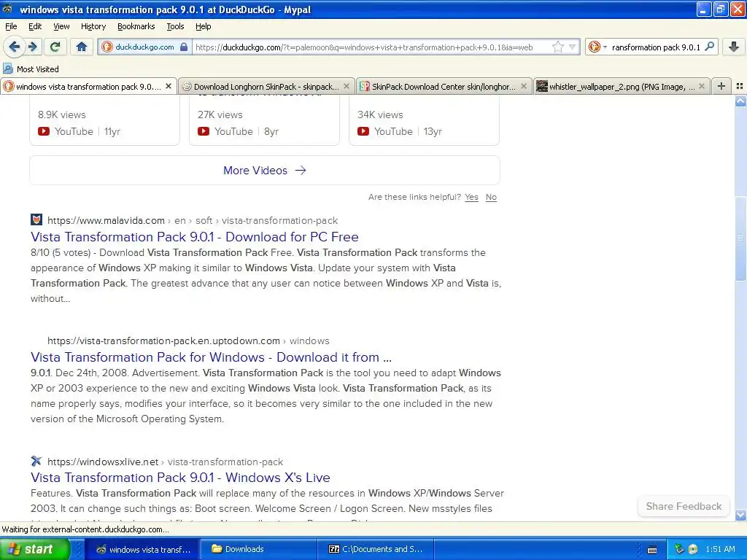
Task: Switch to Download Longhorn SkinPack tab
Action: tap(266, 86)
